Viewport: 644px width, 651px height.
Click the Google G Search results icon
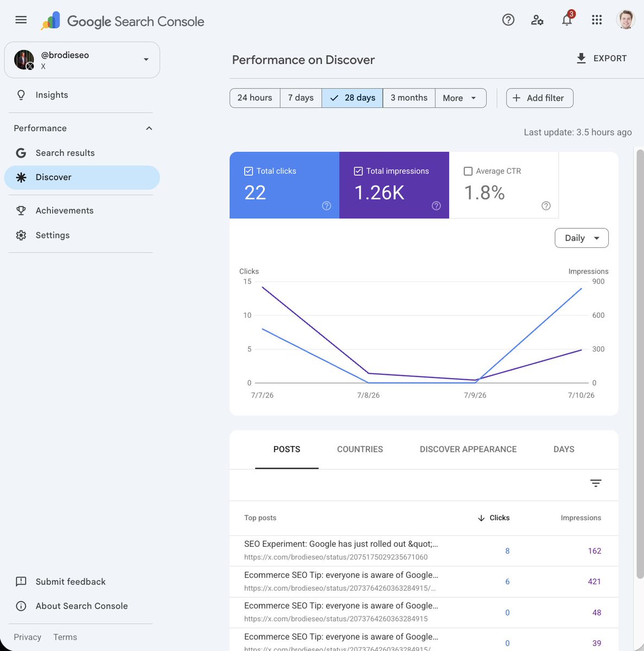pyautogui.click(x=21, y=153)
